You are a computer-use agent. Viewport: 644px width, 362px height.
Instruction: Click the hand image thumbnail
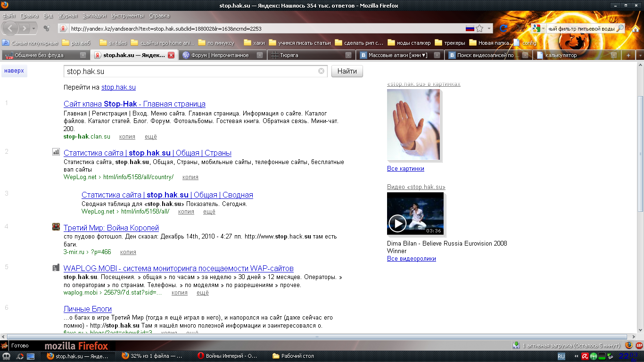point(413,124)
